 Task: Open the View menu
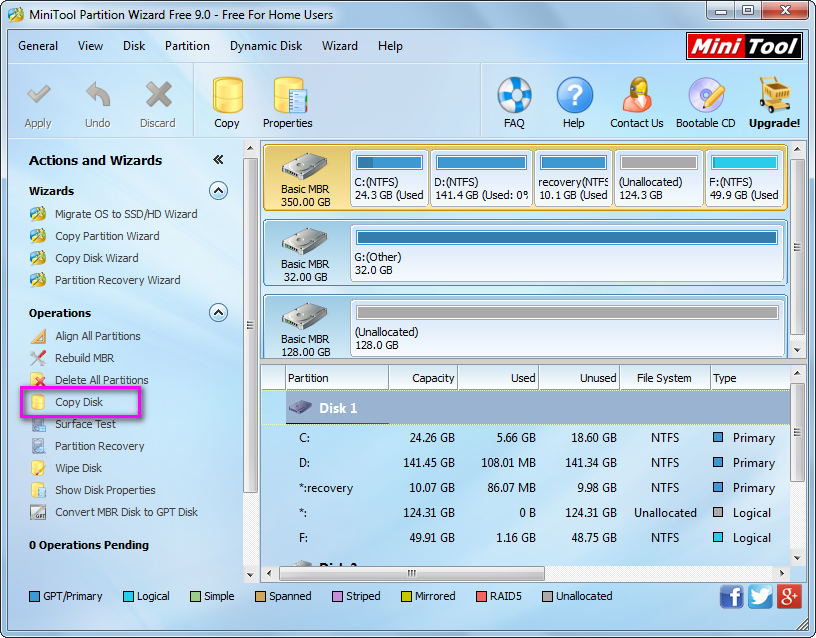(91, 46)
